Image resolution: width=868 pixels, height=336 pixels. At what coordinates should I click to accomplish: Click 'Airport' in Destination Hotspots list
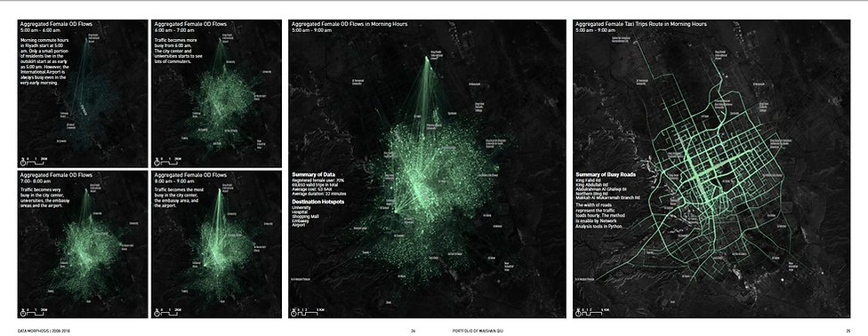299,225
